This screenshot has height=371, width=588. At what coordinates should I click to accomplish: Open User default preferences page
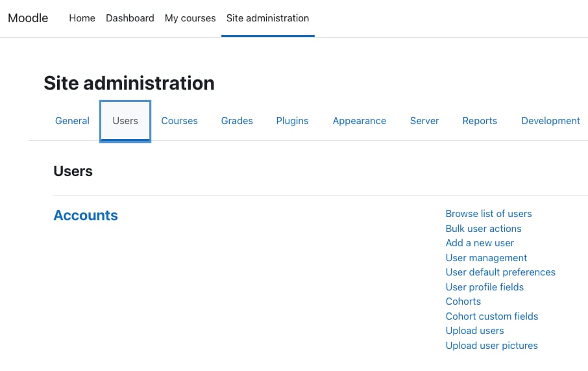(x=500, y=272)
